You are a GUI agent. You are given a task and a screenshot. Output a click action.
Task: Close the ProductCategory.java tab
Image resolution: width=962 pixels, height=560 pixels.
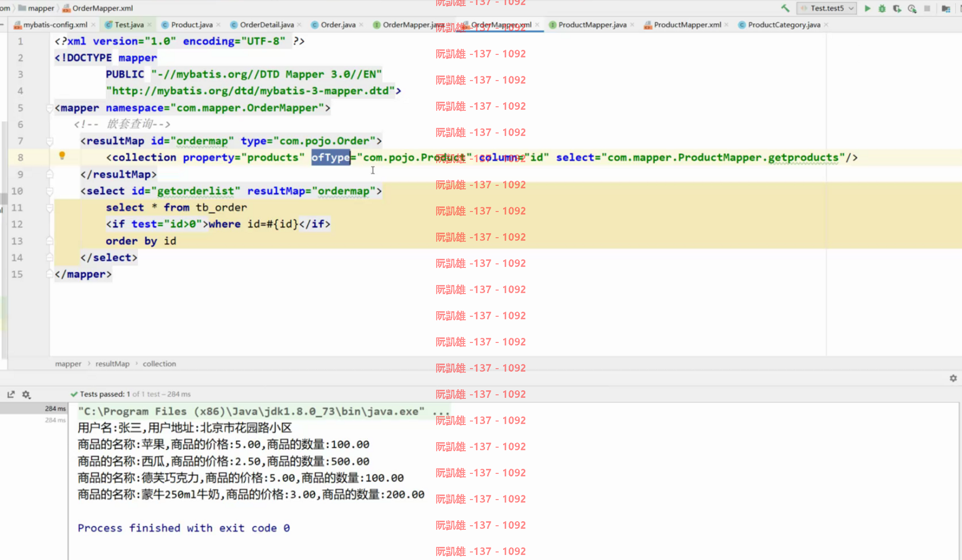click(x=826, y=25)
